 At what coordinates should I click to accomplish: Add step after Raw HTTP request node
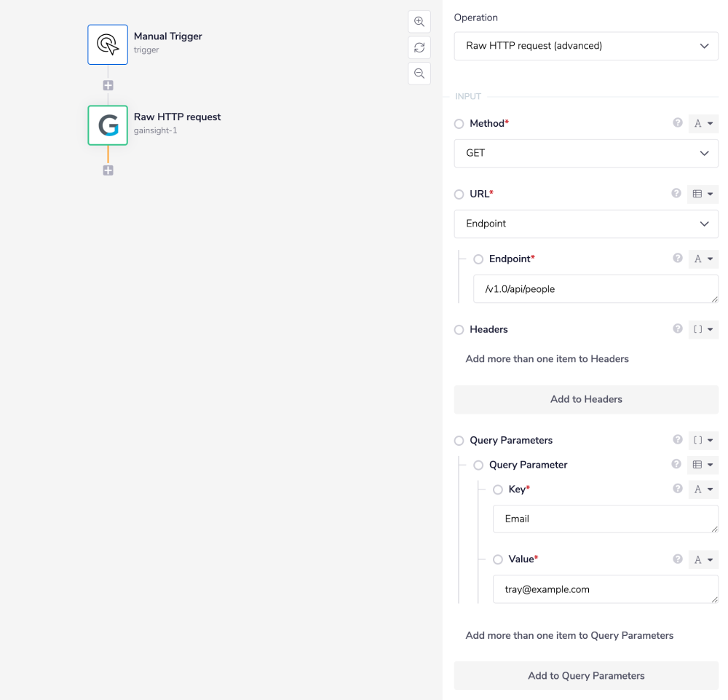click(108, 170)
